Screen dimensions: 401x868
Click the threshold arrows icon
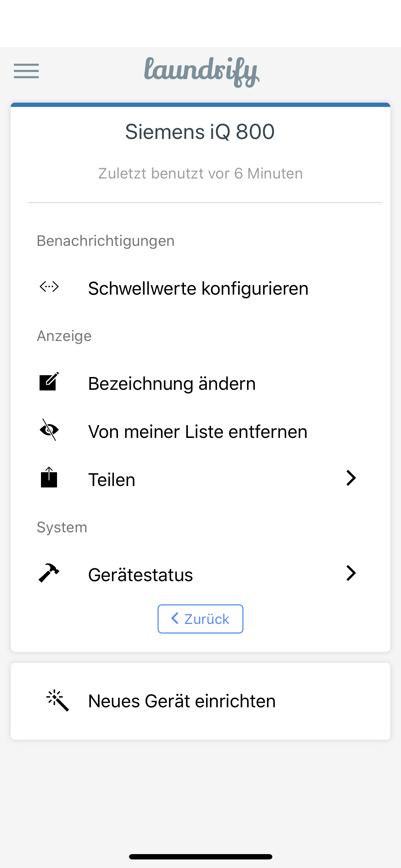[x=49, y=286]
